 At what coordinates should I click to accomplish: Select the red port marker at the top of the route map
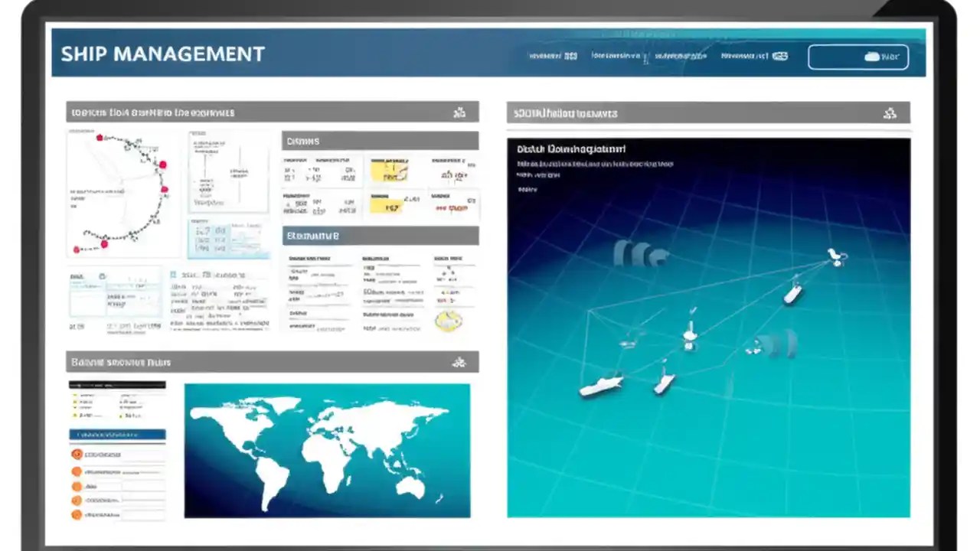point(99,138)
